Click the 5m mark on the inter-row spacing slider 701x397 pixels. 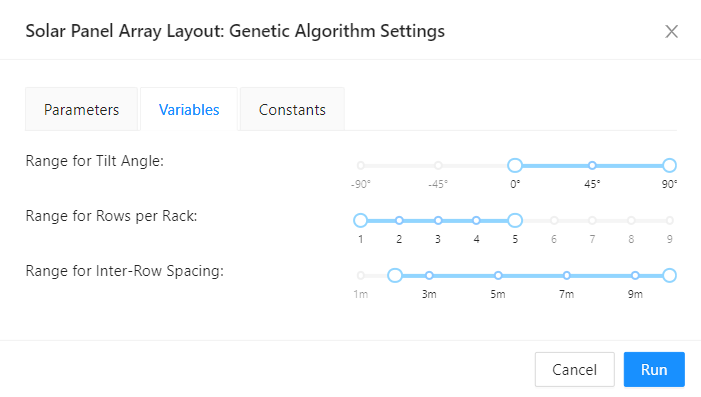pyautogui.click(x=498, y=275)
